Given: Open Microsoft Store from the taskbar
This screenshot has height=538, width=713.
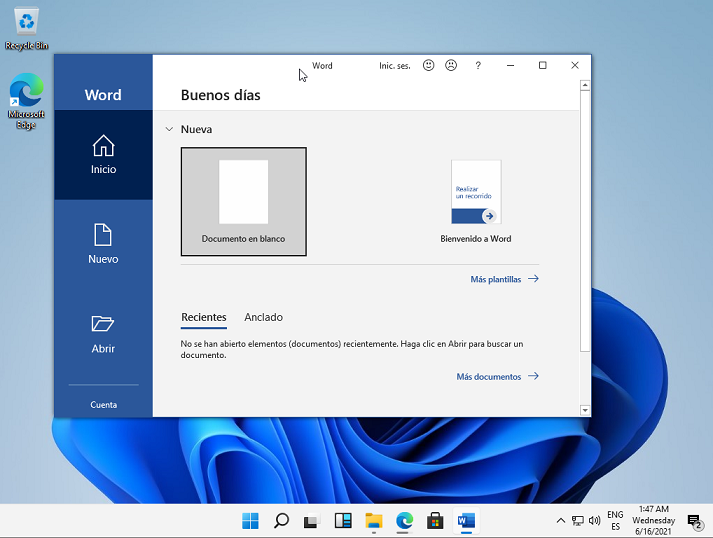Looking at the screenshot, I should pos(435,521).
